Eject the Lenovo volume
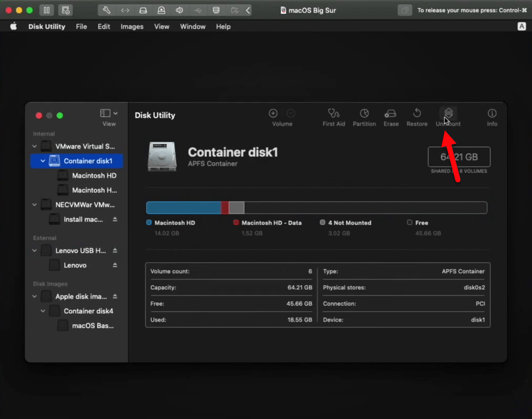This screenshot has height=419, width=532. [x=115, y=265]
